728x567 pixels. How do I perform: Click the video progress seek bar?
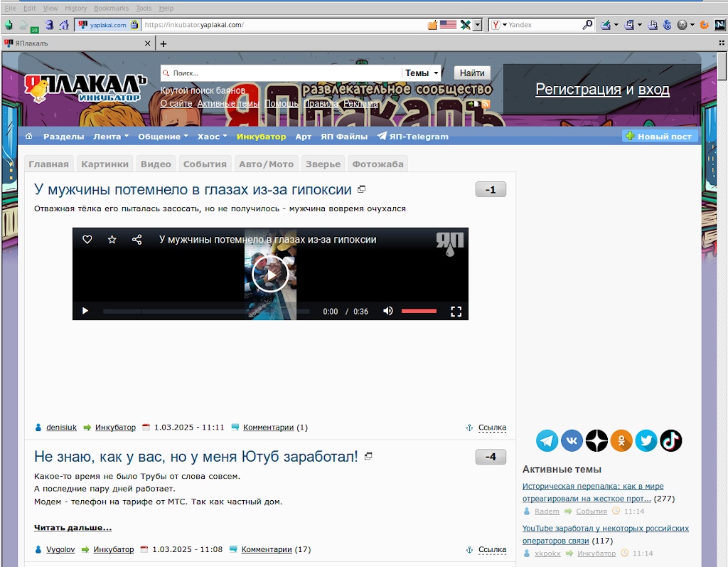click(x=206, y=312)
